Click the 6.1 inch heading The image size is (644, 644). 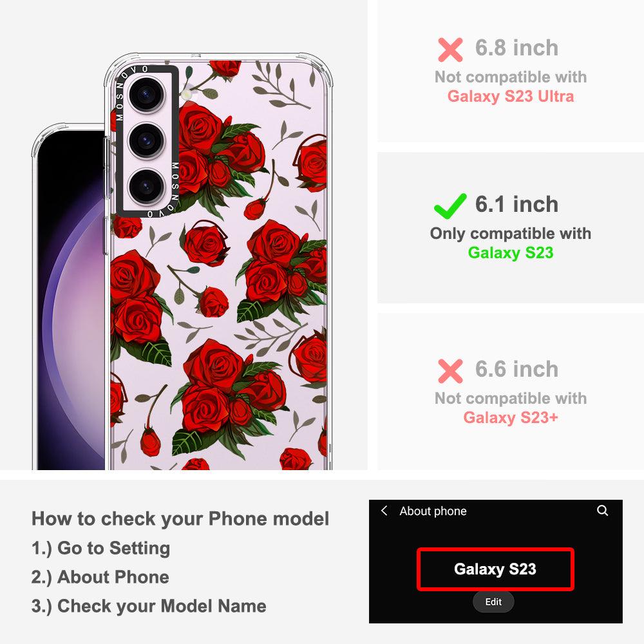[516, 205]
